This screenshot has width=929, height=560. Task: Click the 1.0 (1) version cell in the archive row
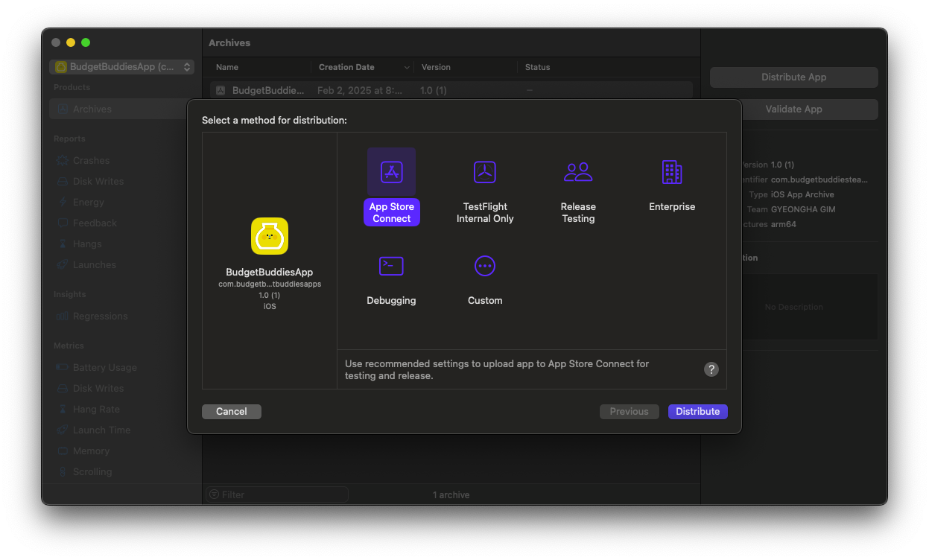(434, 90)
